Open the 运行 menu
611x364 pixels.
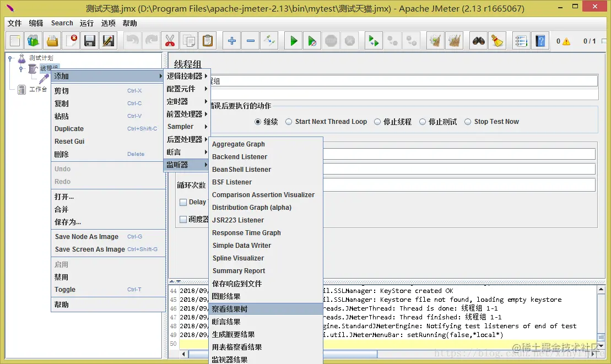(86, 23)
